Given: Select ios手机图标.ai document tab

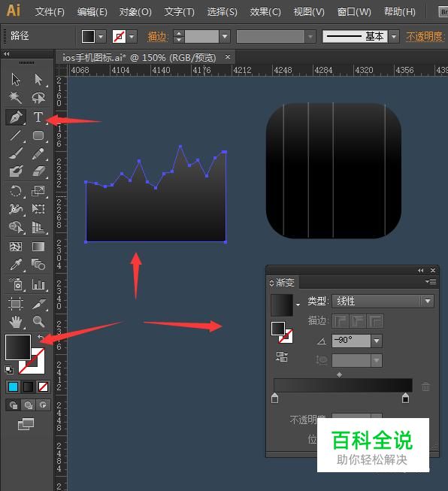Looking at the screenshot, I should point(139,58).
